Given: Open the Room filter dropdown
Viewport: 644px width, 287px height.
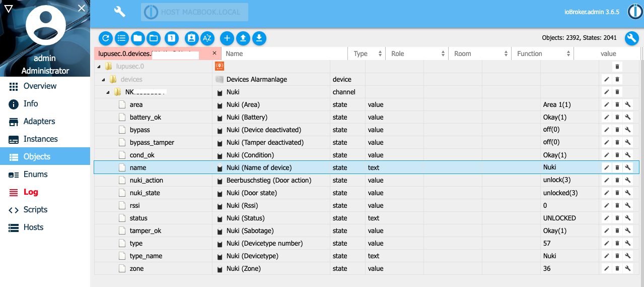Looking at the screenshot, I should (480, 53).
